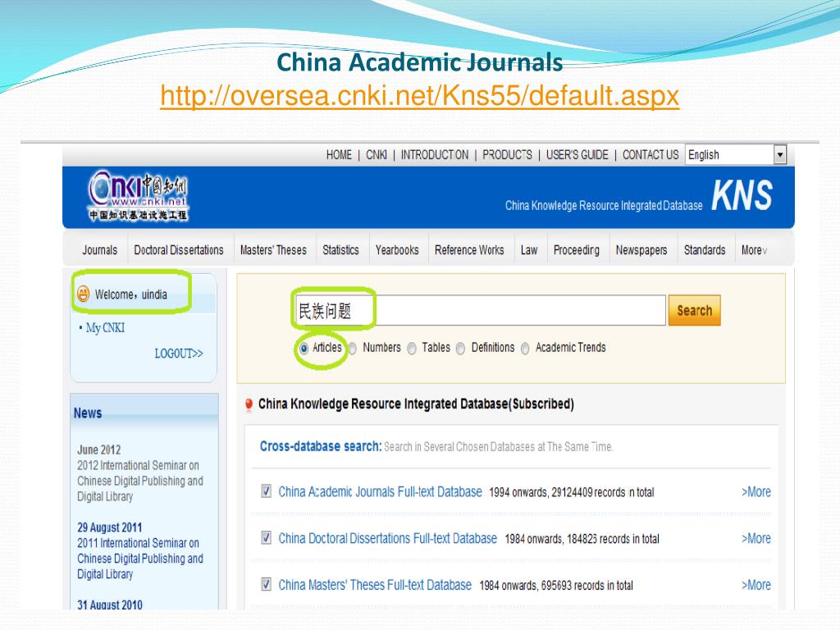Viewport: 840px width, 630px height.
Task: Click the search text input field
Action: [x=481, y=310]
